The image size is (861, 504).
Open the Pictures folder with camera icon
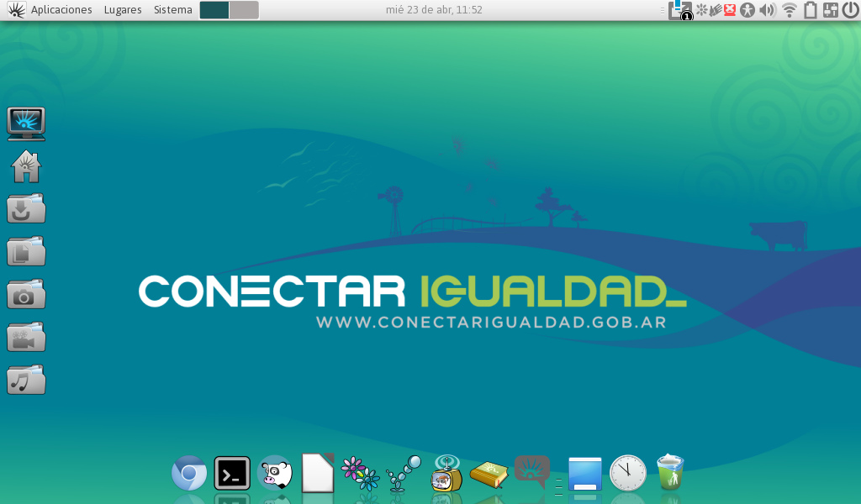click(x=26, y=294)
